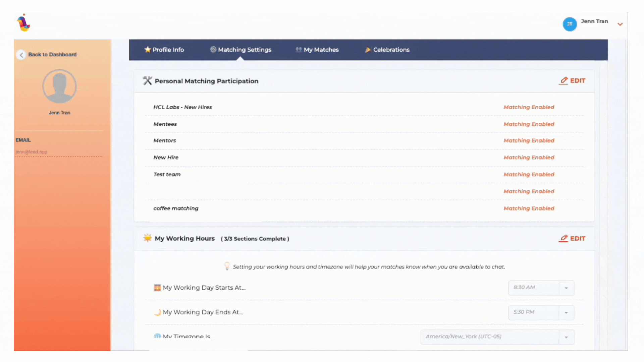Open the timezone America/New_York dropdown
644x362 pixels.
566,337
